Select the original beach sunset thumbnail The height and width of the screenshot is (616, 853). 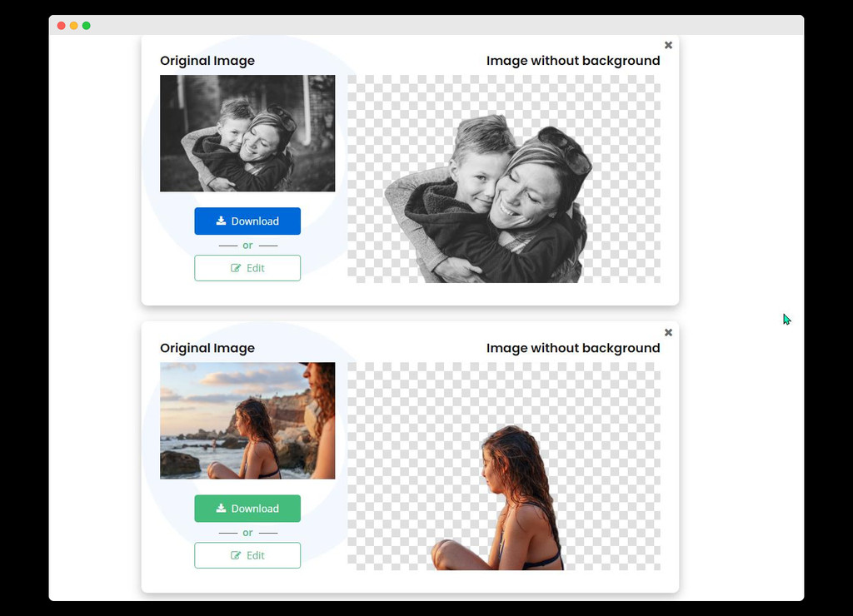click(247, 420)
